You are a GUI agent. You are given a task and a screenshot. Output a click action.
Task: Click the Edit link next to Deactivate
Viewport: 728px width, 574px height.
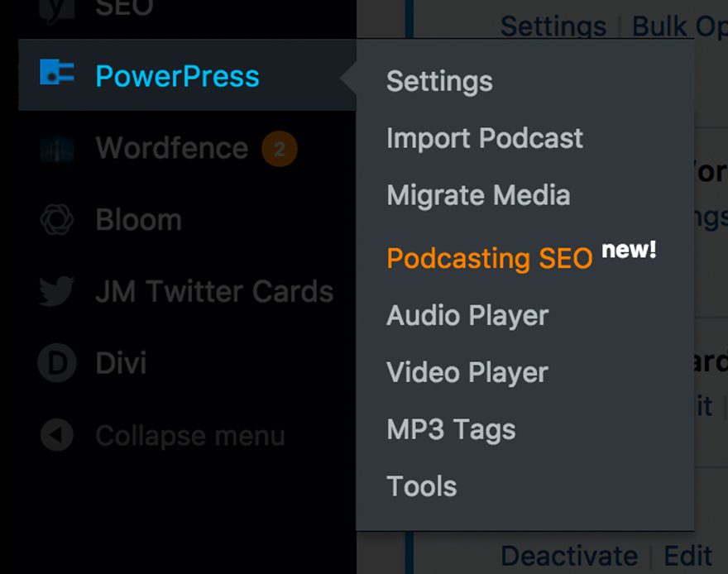pos(689,556)
